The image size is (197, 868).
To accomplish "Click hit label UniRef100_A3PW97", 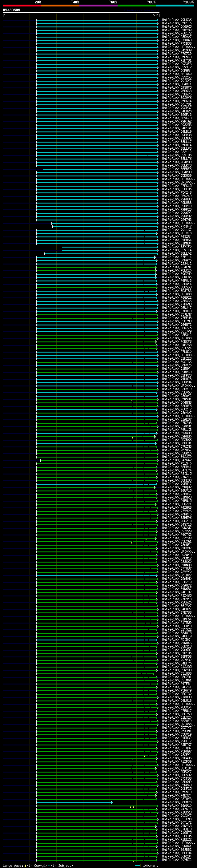I will pyautogui.click(x=176, y=751).
